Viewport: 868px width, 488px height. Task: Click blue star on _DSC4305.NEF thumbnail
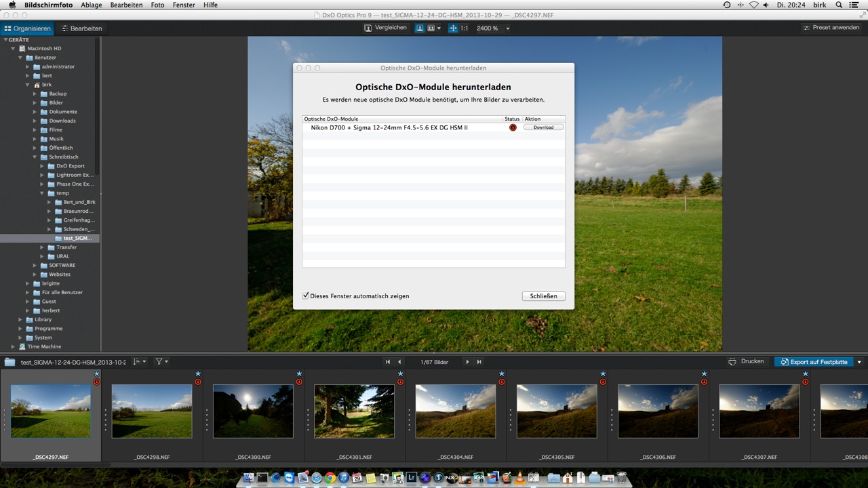(603, 373)
